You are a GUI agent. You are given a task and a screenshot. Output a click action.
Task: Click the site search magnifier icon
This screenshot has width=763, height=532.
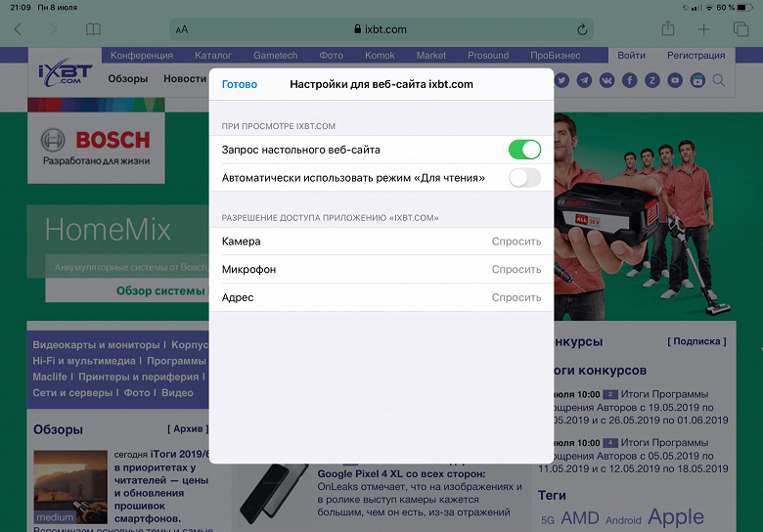point(719,80)
